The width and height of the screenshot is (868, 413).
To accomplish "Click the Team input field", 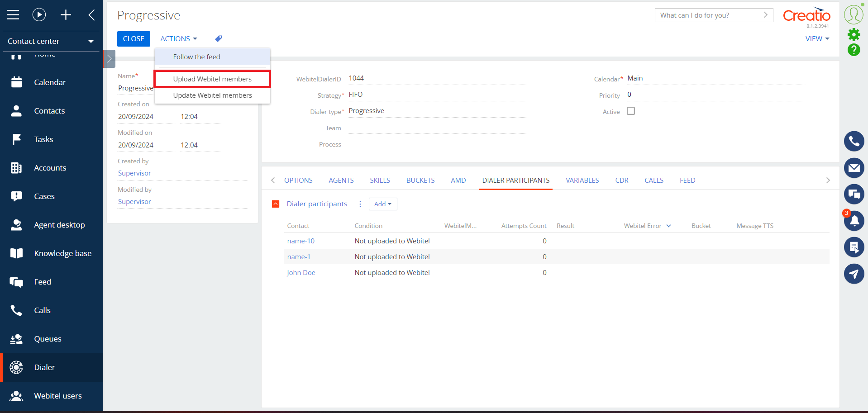I will tap(437, 128).
